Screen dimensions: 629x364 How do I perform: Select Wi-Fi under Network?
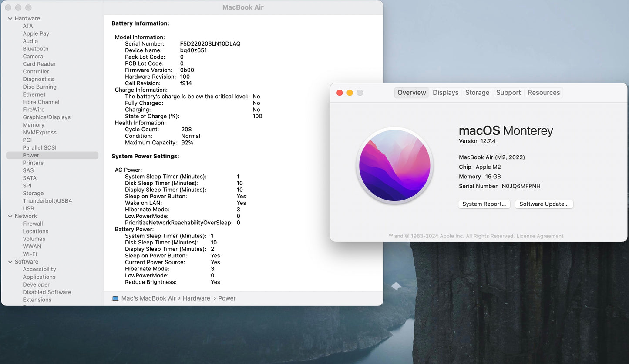pyautogui.click(x=30, y=254)
